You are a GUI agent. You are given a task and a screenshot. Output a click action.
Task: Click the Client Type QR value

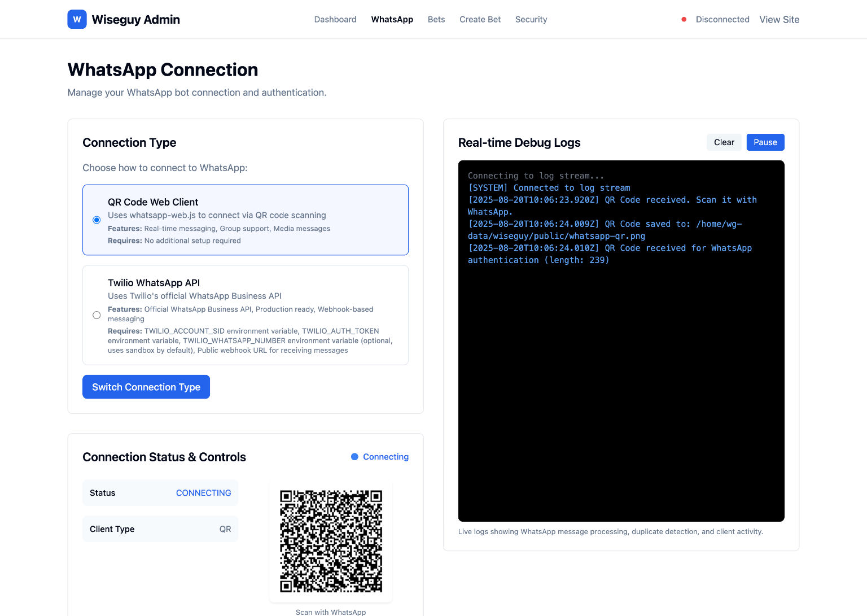point(225,529)
